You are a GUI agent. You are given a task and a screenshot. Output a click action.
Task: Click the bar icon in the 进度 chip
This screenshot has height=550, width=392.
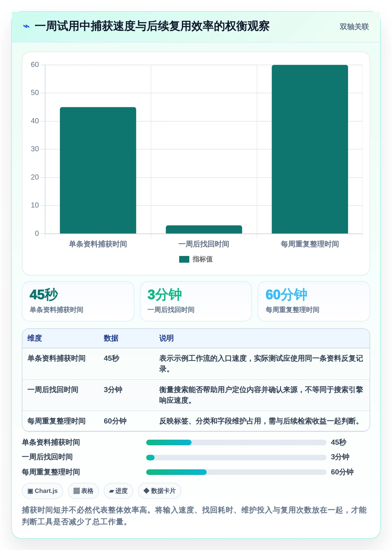click(111, 491)
